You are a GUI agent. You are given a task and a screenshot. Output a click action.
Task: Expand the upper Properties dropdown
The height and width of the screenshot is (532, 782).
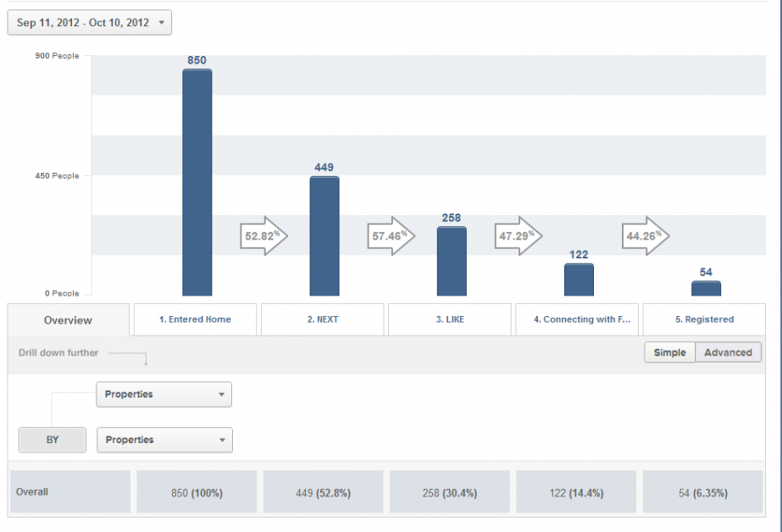pyautogui.click(x=164, y=394)
